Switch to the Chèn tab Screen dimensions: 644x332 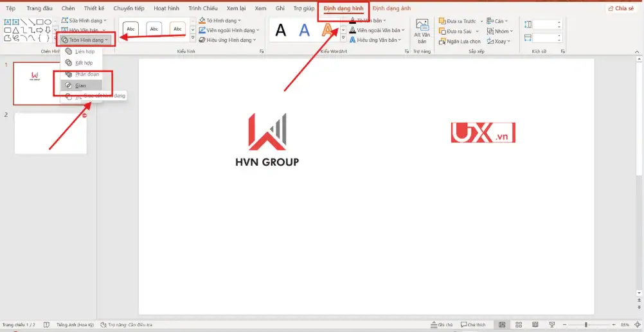pos(68,8)
